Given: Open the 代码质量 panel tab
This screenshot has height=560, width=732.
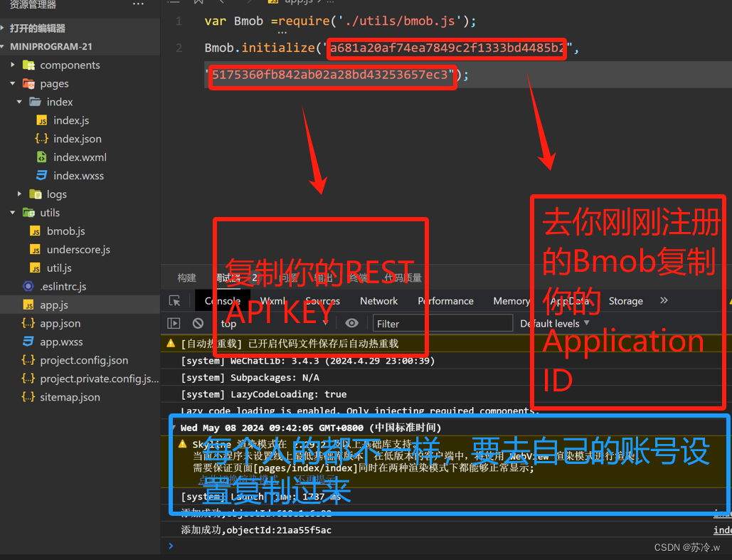Looking at the screenshot, I should coord(403,278).
